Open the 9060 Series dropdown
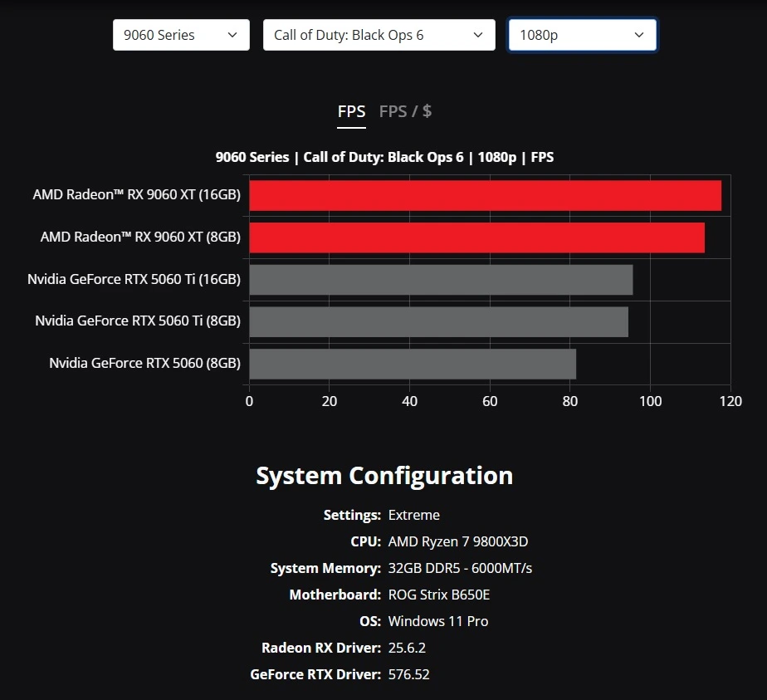The height and width of the screenshot is (700, 767). pyautogui.click(x=181, y=35)
